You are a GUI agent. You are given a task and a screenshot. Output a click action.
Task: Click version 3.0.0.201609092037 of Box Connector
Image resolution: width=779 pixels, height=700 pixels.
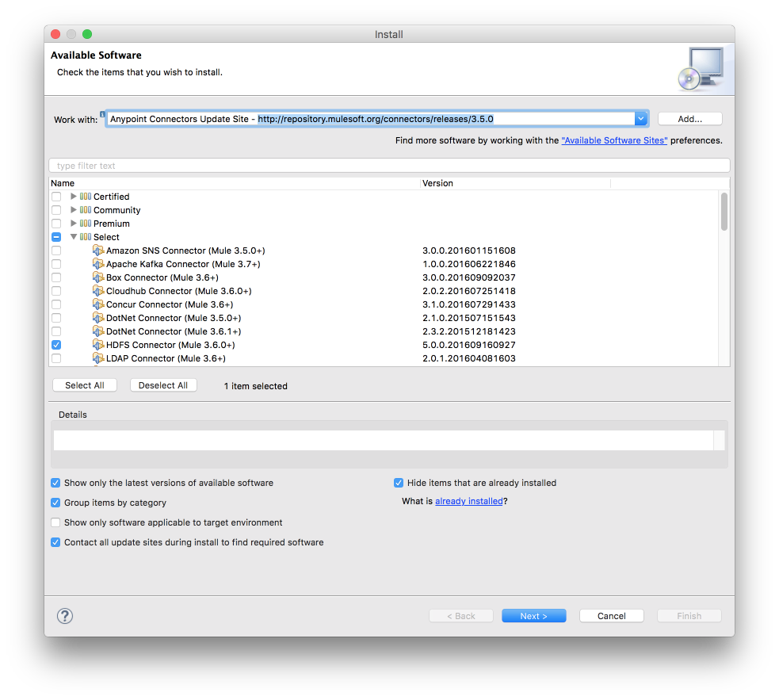tap(469, 277)
